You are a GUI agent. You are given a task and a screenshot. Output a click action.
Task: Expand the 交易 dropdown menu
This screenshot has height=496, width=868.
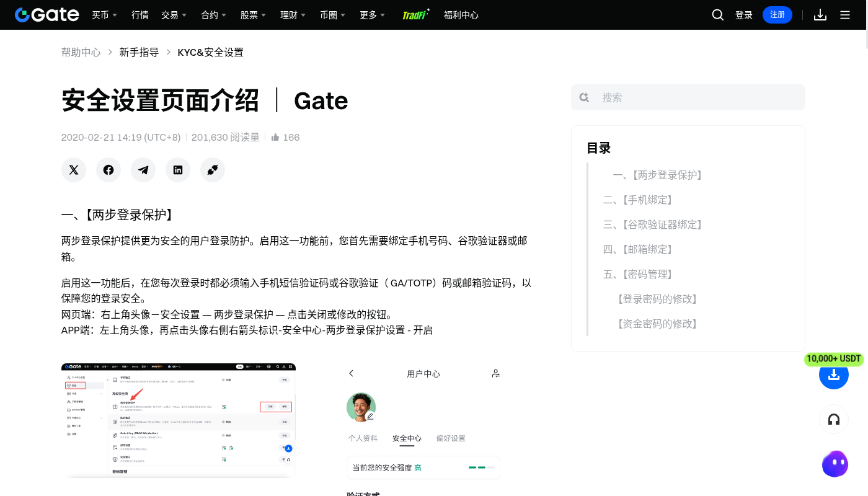tap(174, 15)
